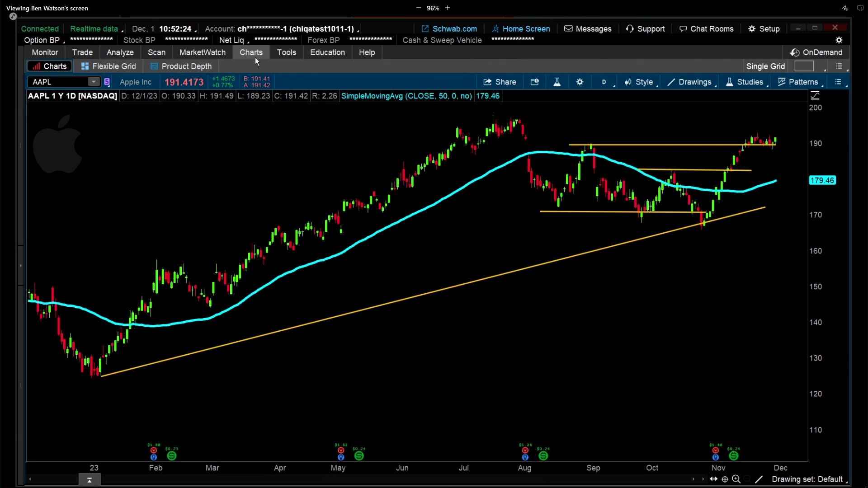Viewport: 868px width, 488px height.
Task: Select the trendline drawing tool icon
Action: (759, 479)
